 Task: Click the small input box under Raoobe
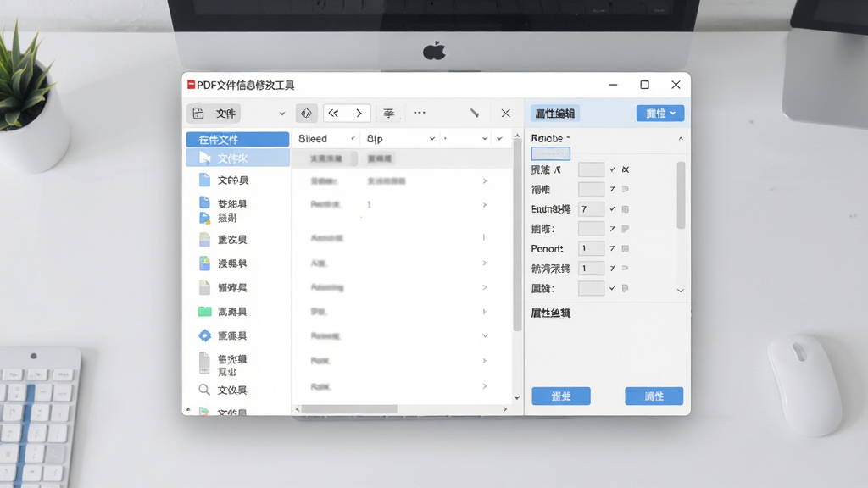pos(551,153)
